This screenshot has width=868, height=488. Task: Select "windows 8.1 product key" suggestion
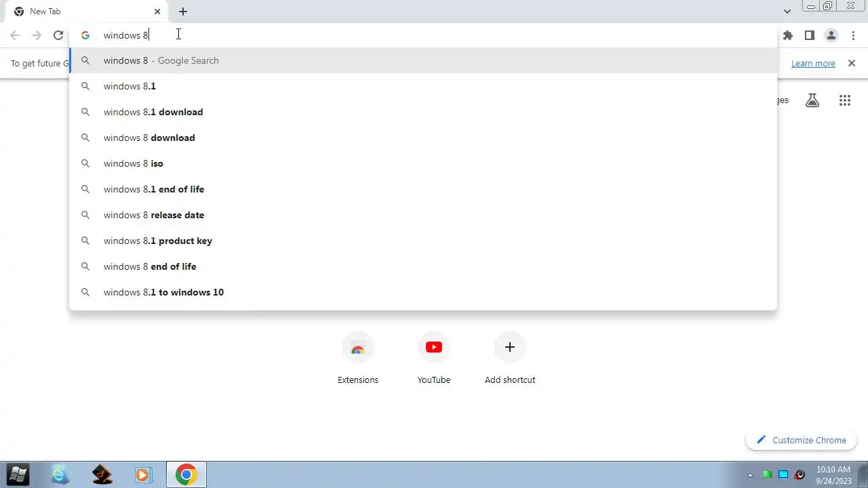pyautogui.click(x=423, y=241)
